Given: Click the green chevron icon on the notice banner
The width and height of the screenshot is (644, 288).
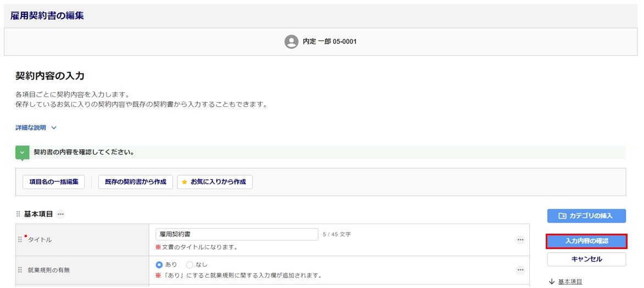Looking at the screenshot, I should (22, 152).
